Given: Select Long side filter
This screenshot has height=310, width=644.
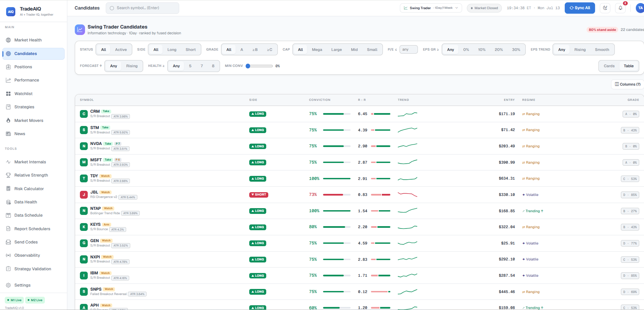Looking at the screenshot, I should [172, 50].
